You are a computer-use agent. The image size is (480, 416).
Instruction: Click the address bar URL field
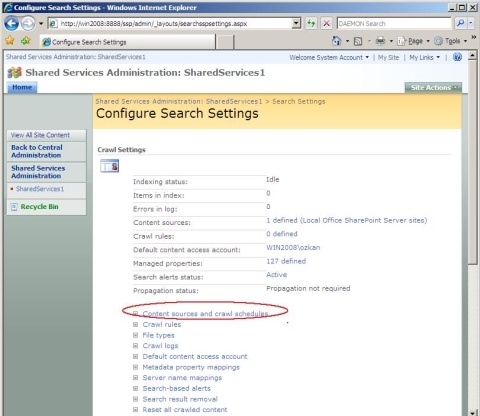tap(170, 23)
